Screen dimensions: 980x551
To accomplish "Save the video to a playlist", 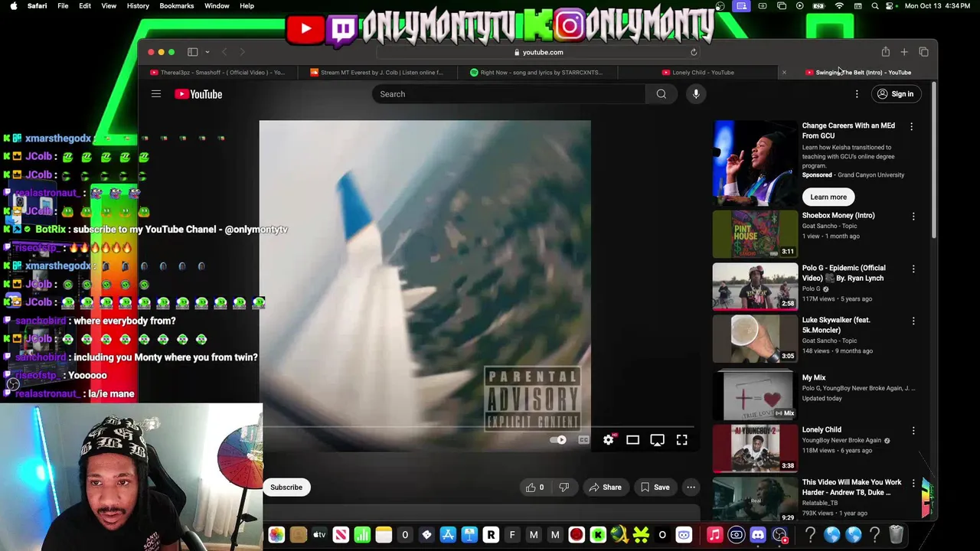I will pos(655,487).
